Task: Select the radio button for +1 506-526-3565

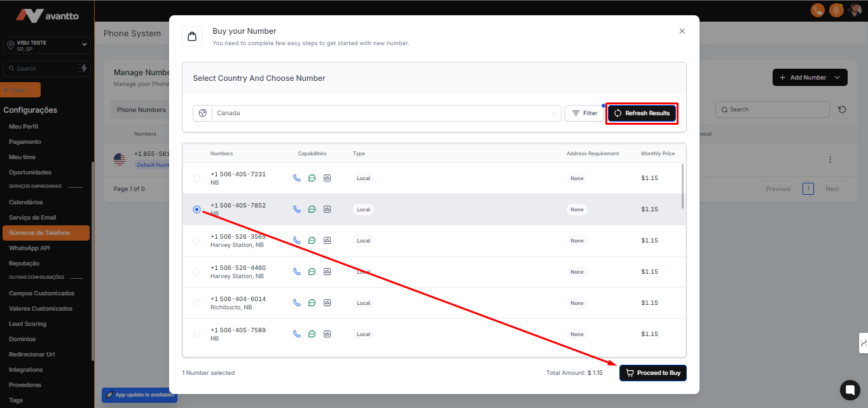Action: pyautogui.click(x=196, y=241)
